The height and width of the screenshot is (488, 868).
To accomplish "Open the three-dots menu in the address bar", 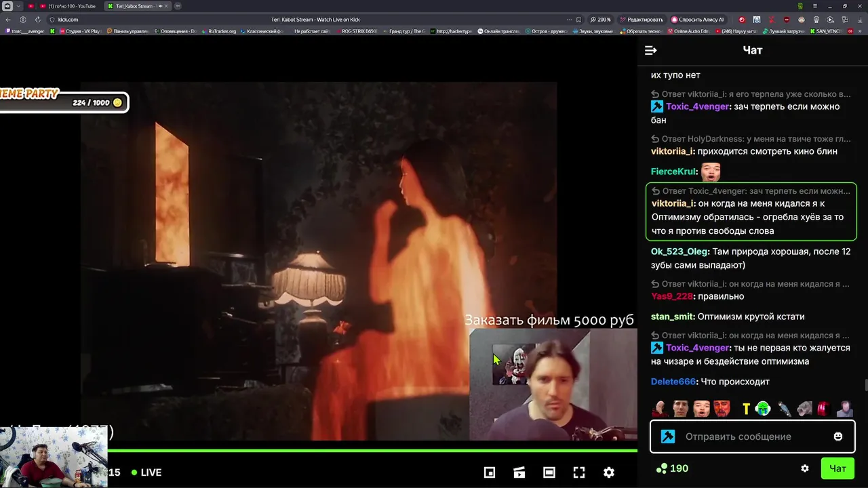I will pyautogui.click(x=569, y=20).
